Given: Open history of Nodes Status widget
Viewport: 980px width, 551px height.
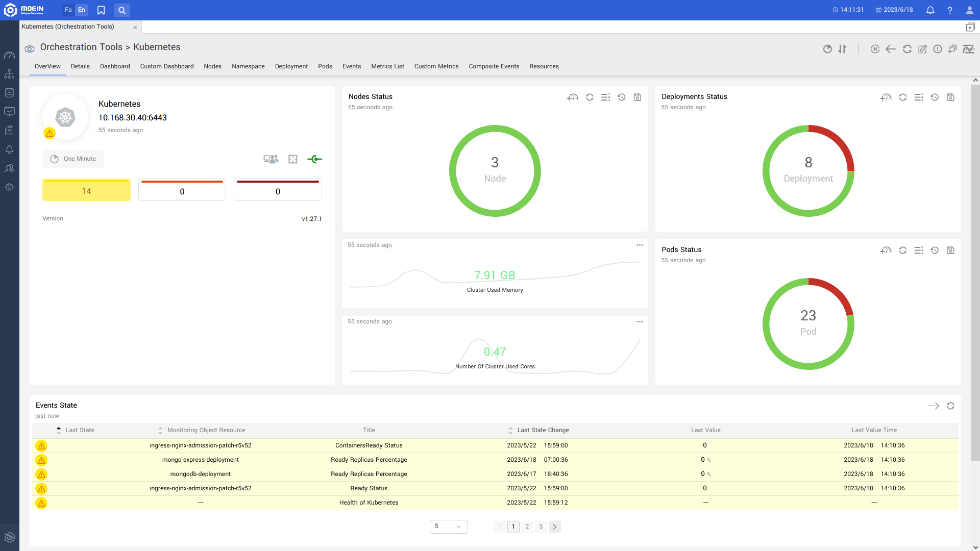Looking at the screenshot, I should pos(621,97).
